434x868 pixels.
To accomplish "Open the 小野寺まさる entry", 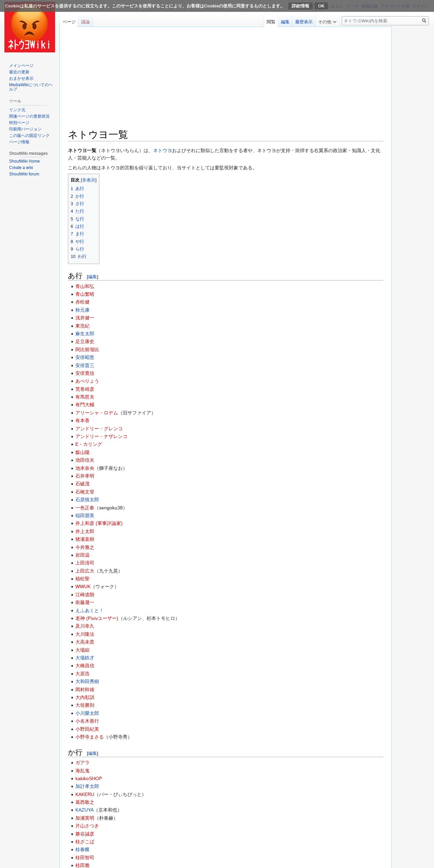I will point(90,737).
